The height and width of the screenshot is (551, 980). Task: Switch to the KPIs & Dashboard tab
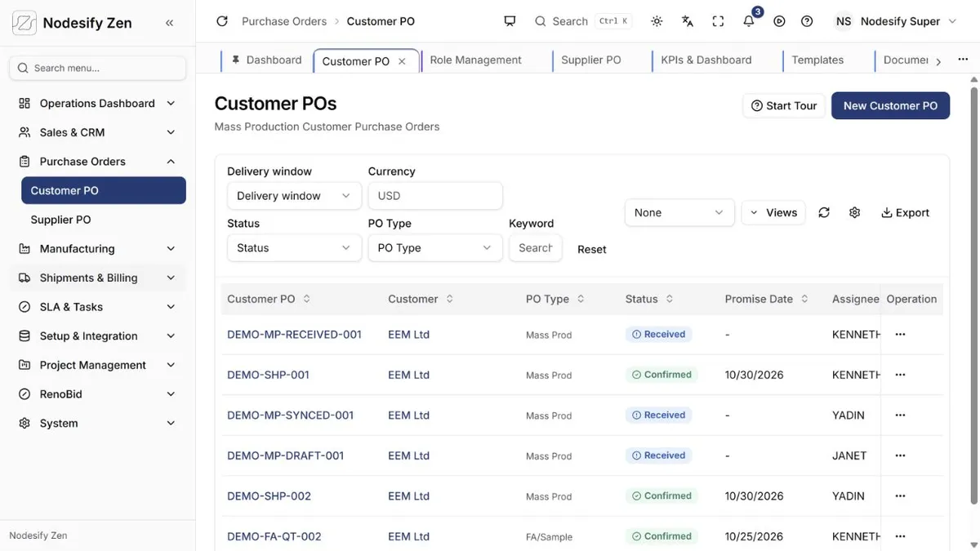706,60
